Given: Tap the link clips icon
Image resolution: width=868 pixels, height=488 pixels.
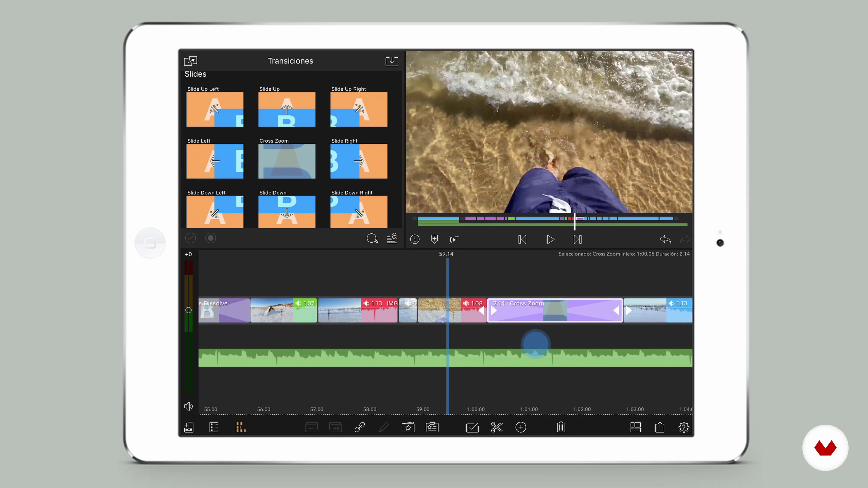Looking at the screenshot, I should click(x=360, y=427).
